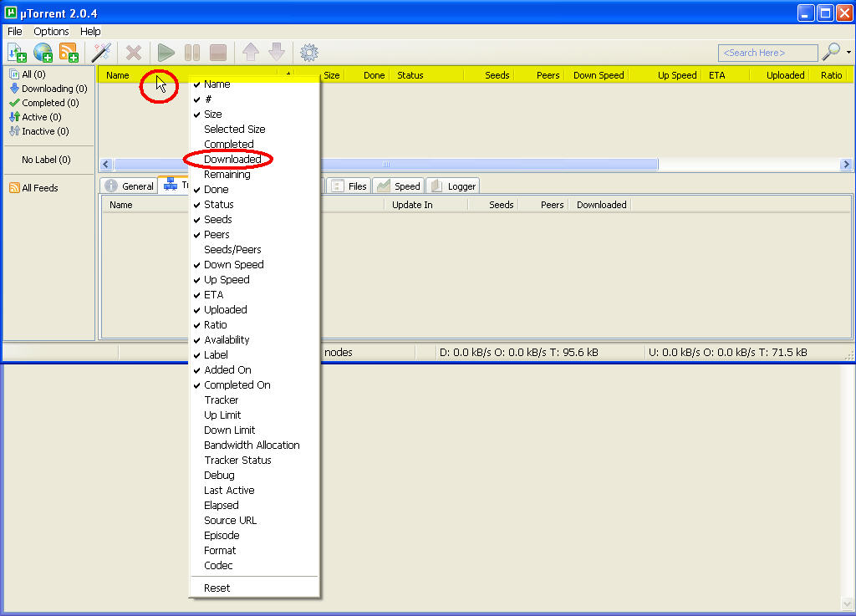Image resolution: width=856 pixels, height=616 pixels.
Task: Select Downloading category in sidebar
Action: [53, 89]
